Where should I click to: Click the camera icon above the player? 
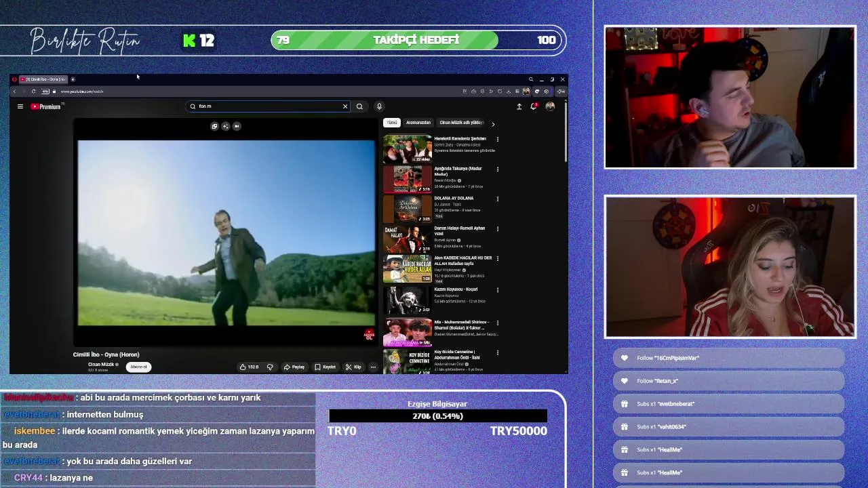click(x=237, y=126)
